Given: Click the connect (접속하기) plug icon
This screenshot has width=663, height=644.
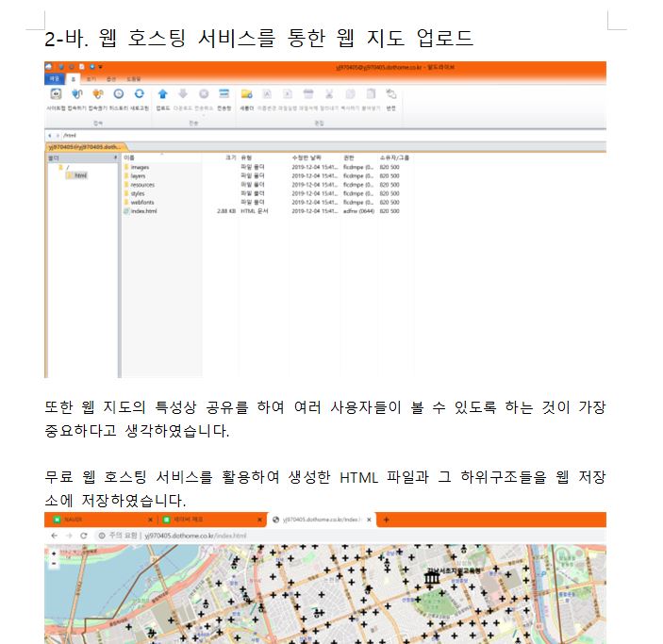Looking at the screenshot, I should point(77,94).
